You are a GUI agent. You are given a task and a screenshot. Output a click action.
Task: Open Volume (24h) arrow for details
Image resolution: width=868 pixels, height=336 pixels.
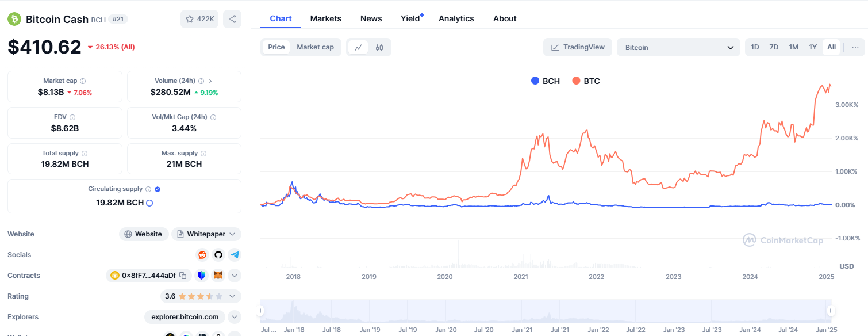210,81
